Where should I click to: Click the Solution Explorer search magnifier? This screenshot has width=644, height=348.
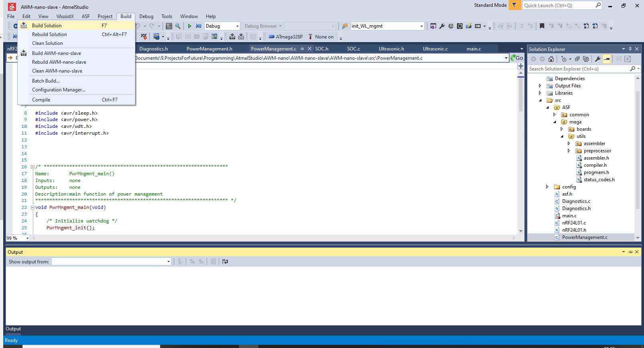pos(633,69)
